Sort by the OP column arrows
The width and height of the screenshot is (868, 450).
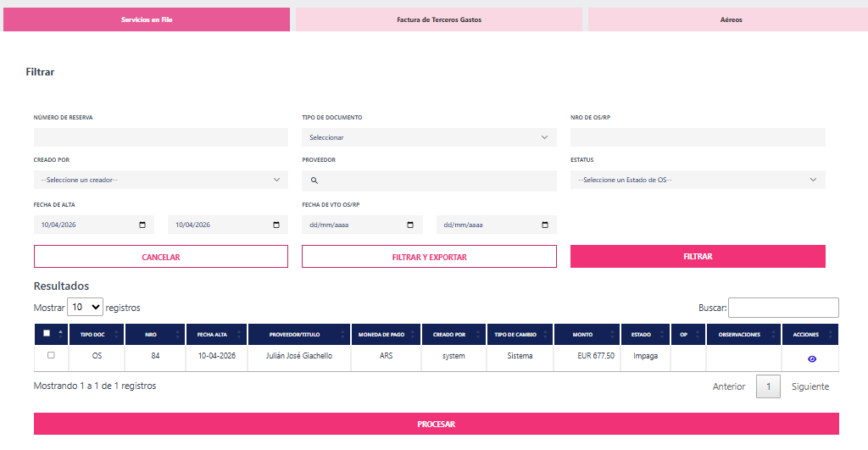698,334
